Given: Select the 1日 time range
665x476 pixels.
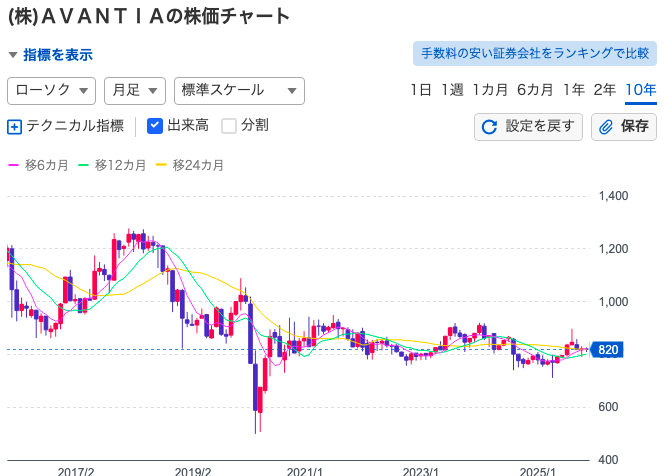Looking at the screenshot, I should click(421, 90).
